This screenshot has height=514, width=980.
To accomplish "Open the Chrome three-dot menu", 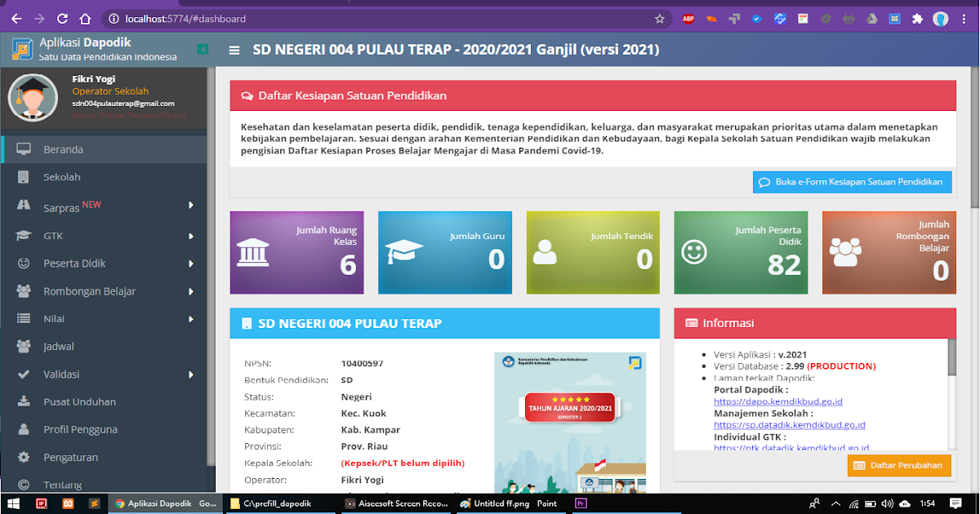I will 964,18.
